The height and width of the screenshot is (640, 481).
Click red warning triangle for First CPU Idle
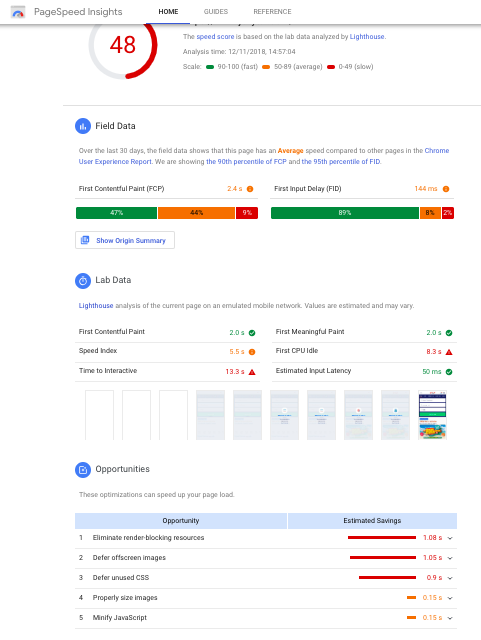(449, 352)
